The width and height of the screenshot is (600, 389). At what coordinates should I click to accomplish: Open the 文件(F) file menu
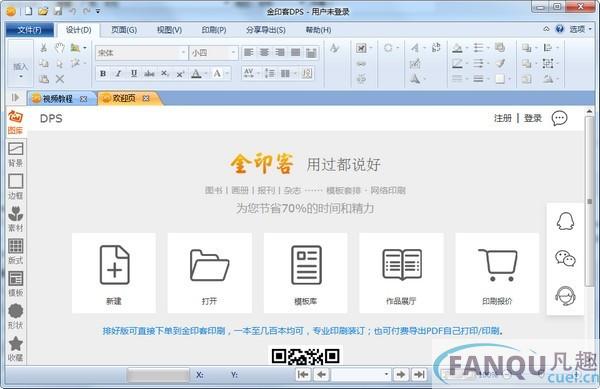point(29,30)
